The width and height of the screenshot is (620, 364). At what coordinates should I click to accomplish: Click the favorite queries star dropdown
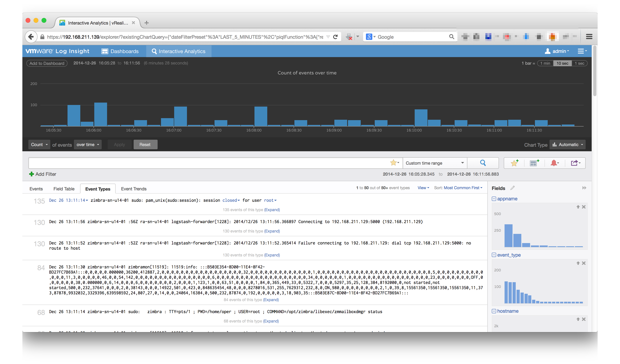point(395,163)
